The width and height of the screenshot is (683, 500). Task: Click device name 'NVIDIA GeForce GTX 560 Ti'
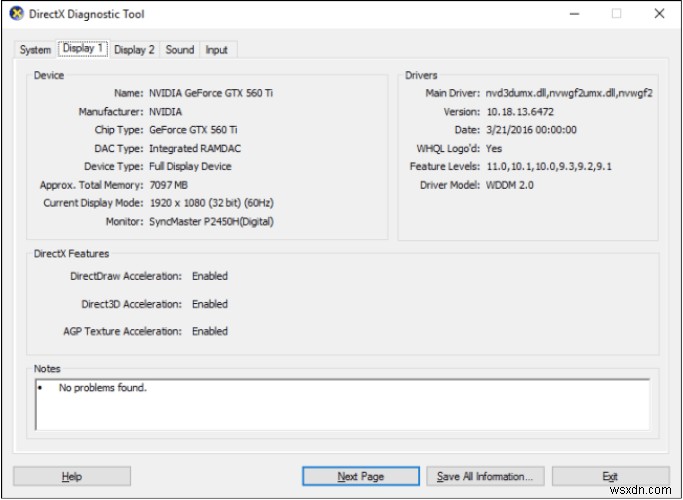(211, 93)
